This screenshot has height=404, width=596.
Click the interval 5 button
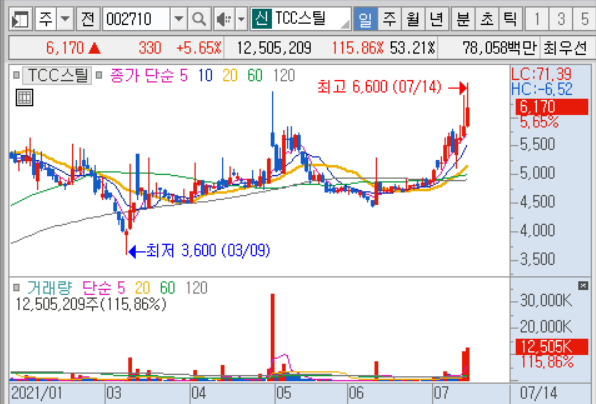tap(585, 19)
